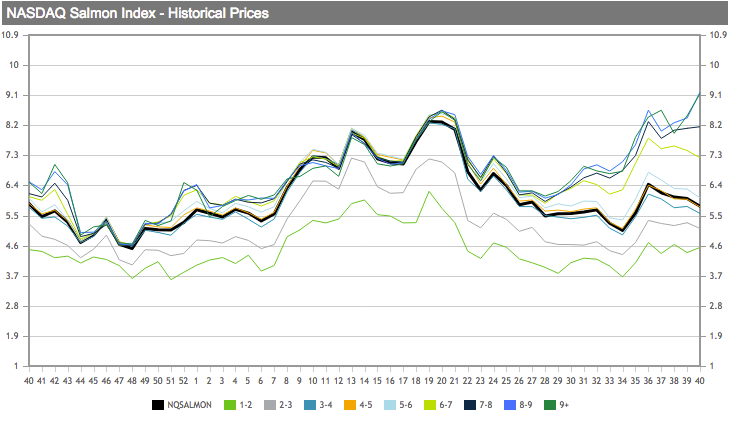Click the 1.9 right axis label
The width and height of the screenshot is (731, 425).
tap(716, 336)
